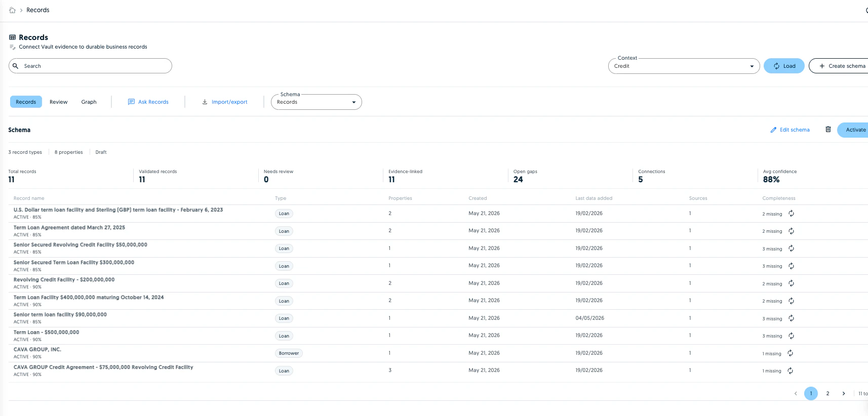The height and width of the screenshot is (416, 868).
Task: Click the 04/05/2026 last data added date
Action: point(589,318)
